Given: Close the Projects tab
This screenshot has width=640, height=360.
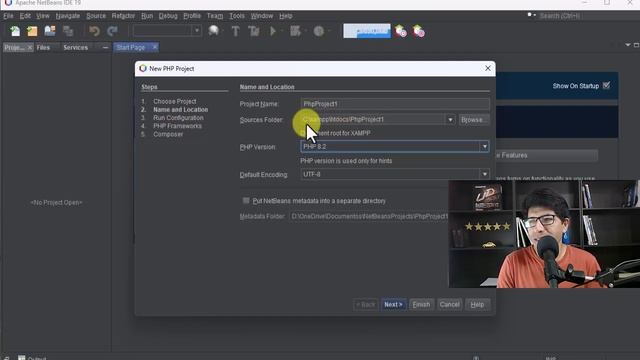Looking at the screenshot, I should pyautogui.click(x=29, y=48).
